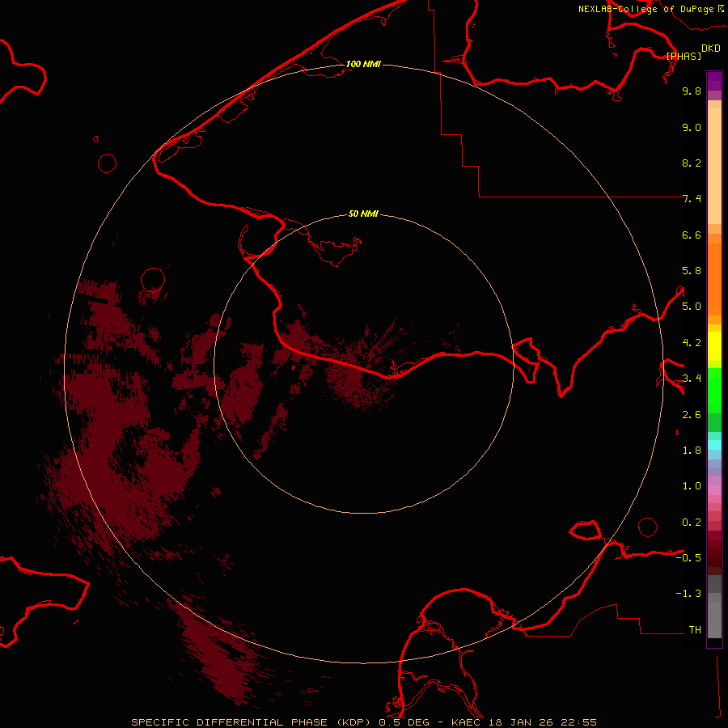The height and width of the screenshot is (728, 728).
Task: Click the 4.2 scale value
Action: [692, 343]
